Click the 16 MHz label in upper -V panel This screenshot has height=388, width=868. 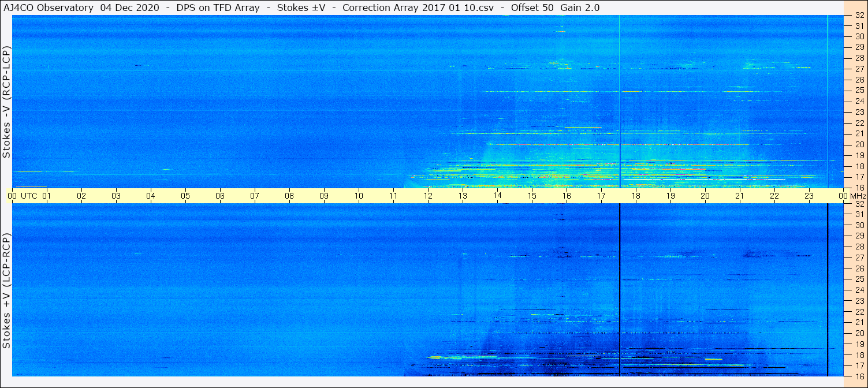(859, 187)
